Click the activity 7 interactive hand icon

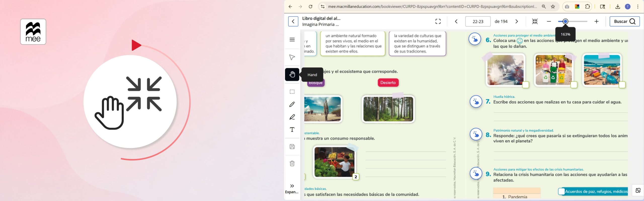(476, 102)
